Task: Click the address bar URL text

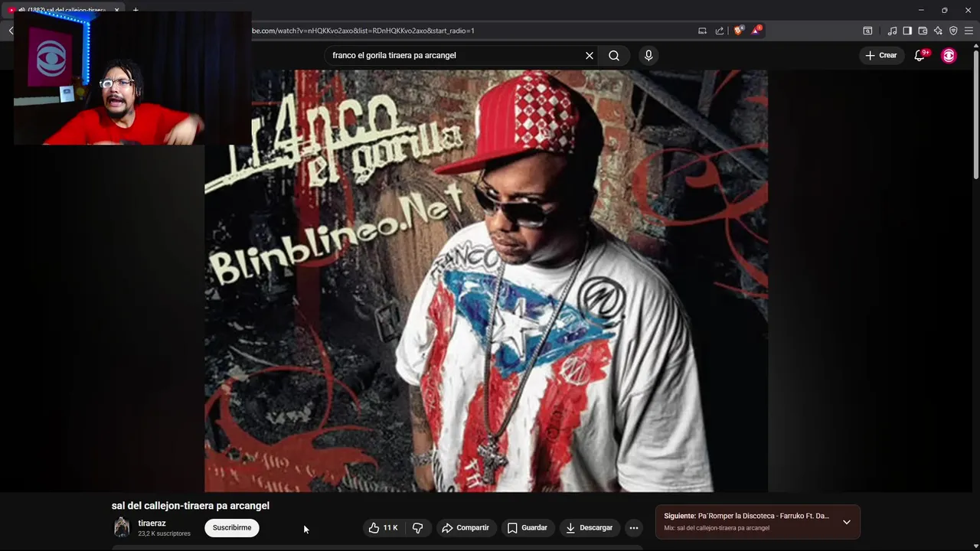Action: [x=364, y=31]
